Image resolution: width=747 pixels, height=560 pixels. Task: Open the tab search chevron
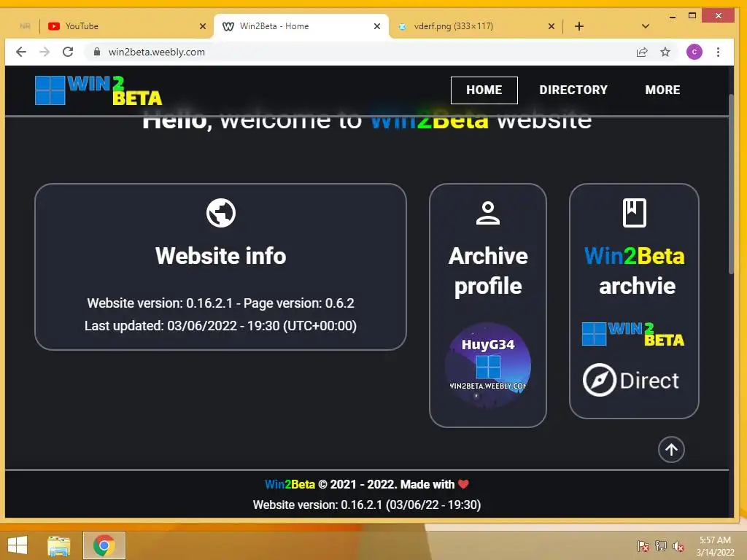point(646,26)
